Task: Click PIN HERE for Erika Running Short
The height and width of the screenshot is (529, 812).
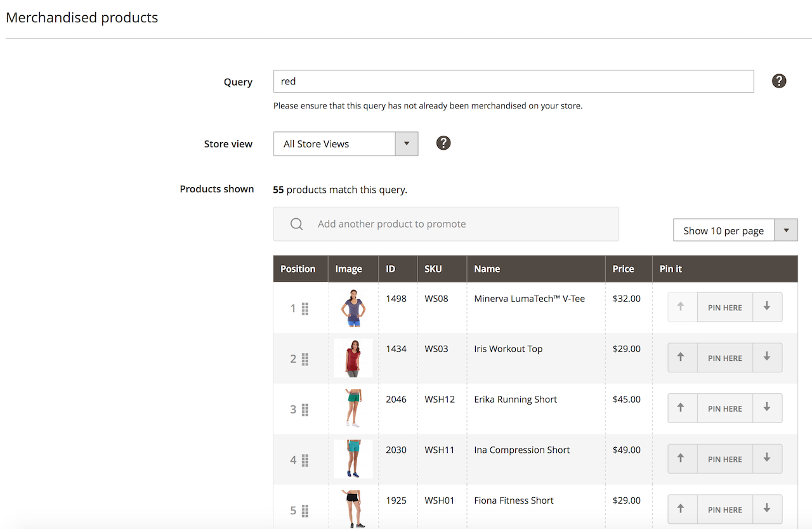Action: click(x=724, y=408)
